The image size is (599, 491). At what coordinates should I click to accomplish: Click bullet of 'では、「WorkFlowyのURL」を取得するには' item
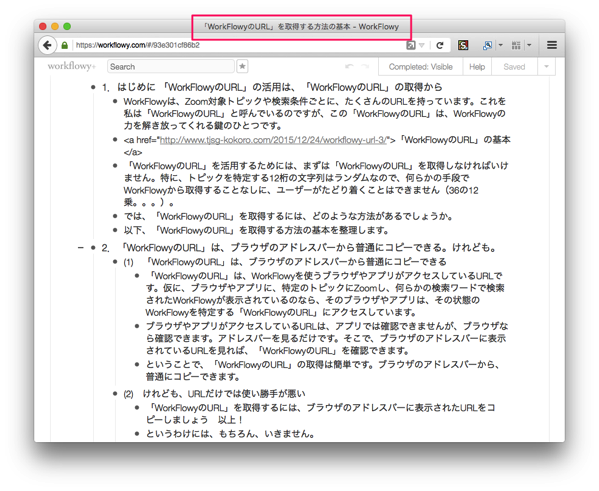[x=115, y=216]
